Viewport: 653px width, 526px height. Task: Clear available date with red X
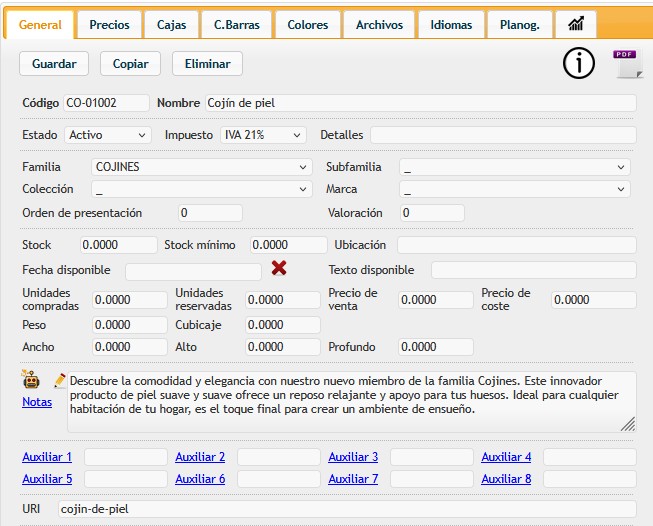279,268
